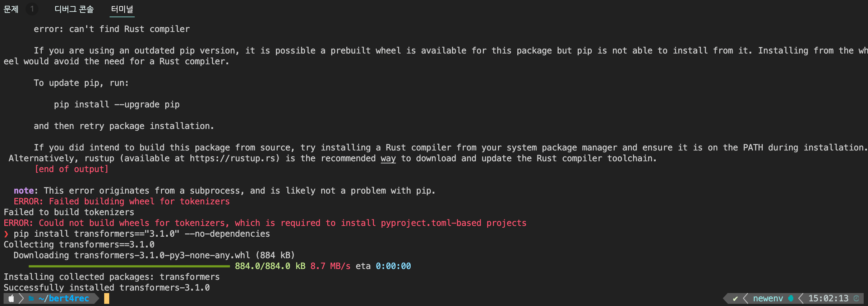This screenshot has height=306, width=868.
Task: Click the green checkmark status icon
Action: (x=735, y=298)
